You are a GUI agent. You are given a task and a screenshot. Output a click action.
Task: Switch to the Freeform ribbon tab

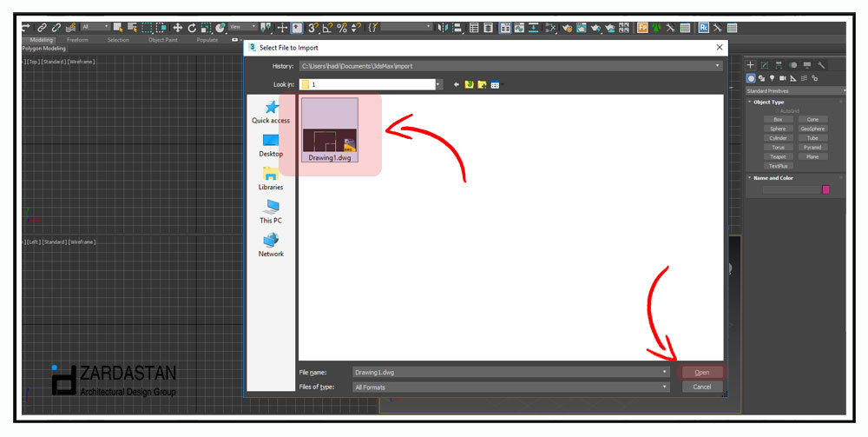77,40
